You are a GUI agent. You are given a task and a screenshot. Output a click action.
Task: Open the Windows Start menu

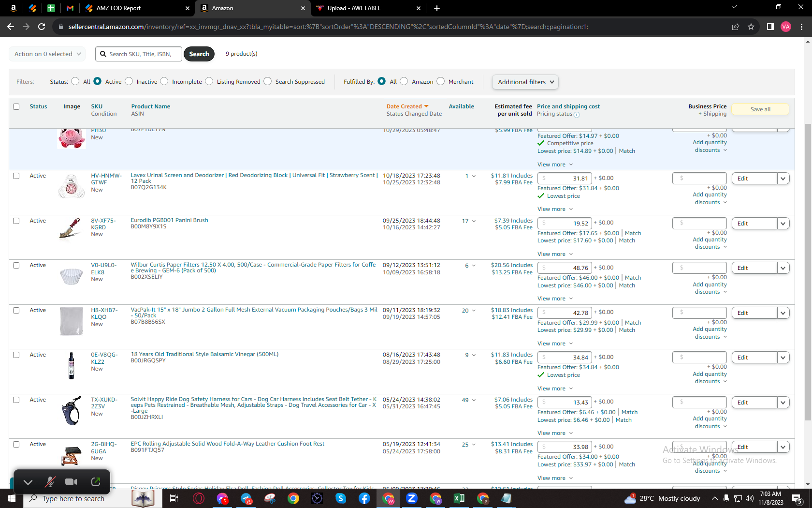[x=12, y=498]
